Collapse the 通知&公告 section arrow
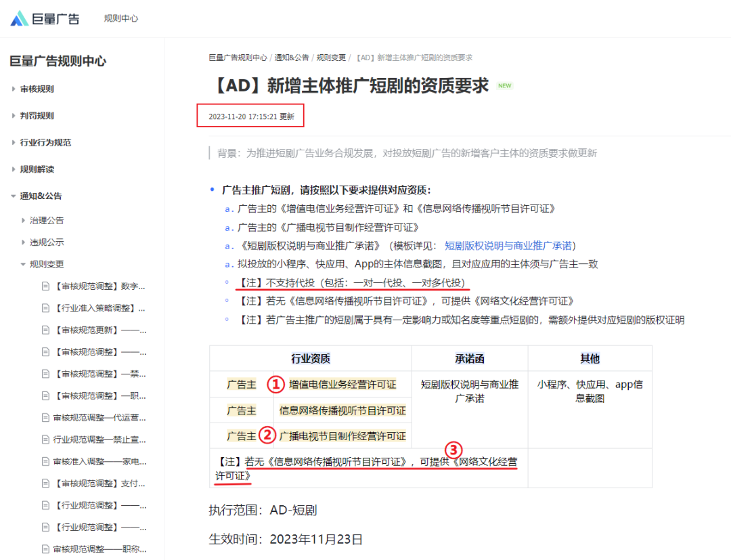 14,196
